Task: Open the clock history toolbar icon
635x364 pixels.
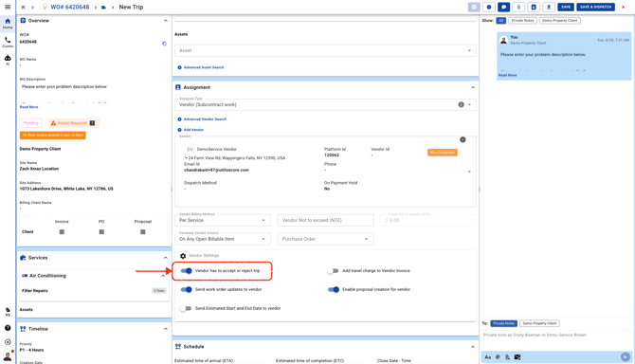Action: (489, 7)
